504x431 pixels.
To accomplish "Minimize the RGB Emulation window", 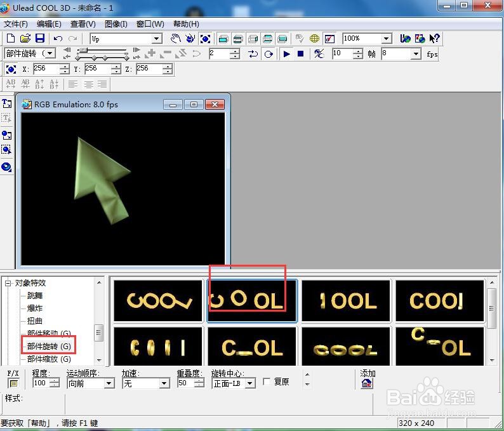I will (173, 105).
